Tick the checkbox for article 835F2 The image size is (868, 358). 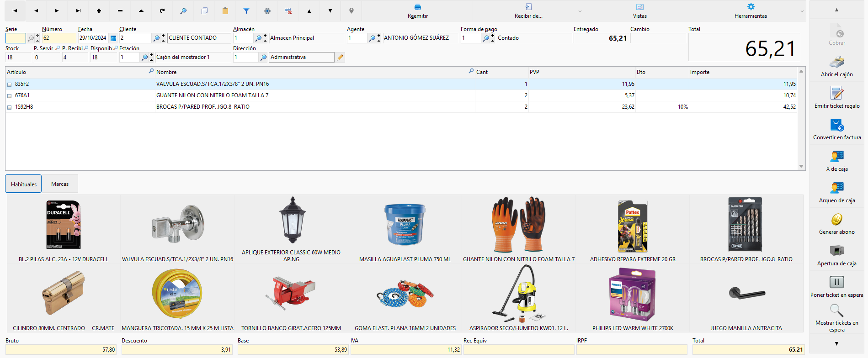pyautogui.click(x=10, y=84)
